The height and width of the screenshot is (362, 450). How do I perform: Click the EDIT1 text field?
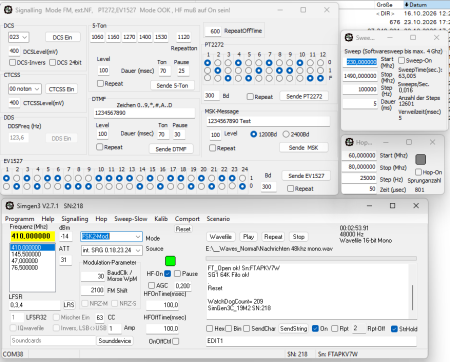click(311, 341)
